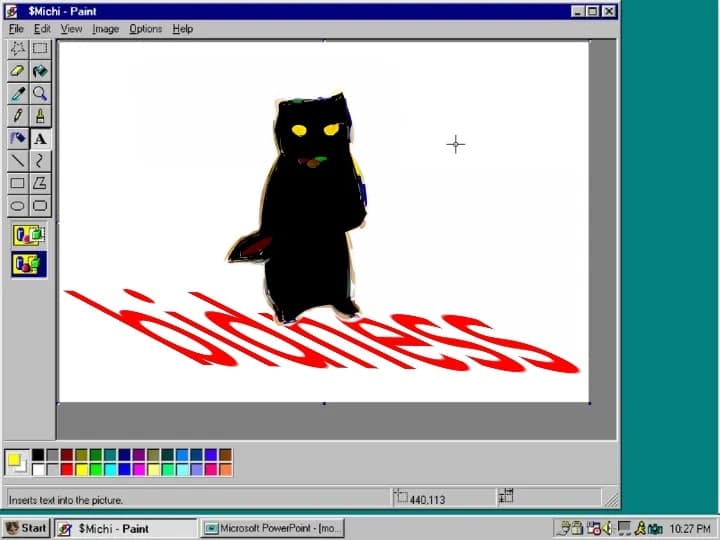Select the Text tool labeled A
Viewport: 720px width, 540px height.
(x=40, y=138)
